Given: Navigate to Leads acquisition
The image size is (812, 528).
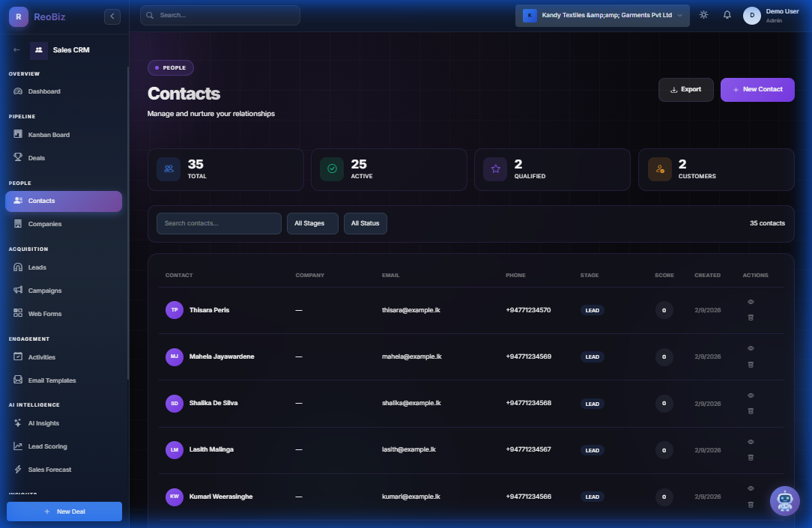Looking at the screenshot, I should pyautogui.click(x=37, y=267).
